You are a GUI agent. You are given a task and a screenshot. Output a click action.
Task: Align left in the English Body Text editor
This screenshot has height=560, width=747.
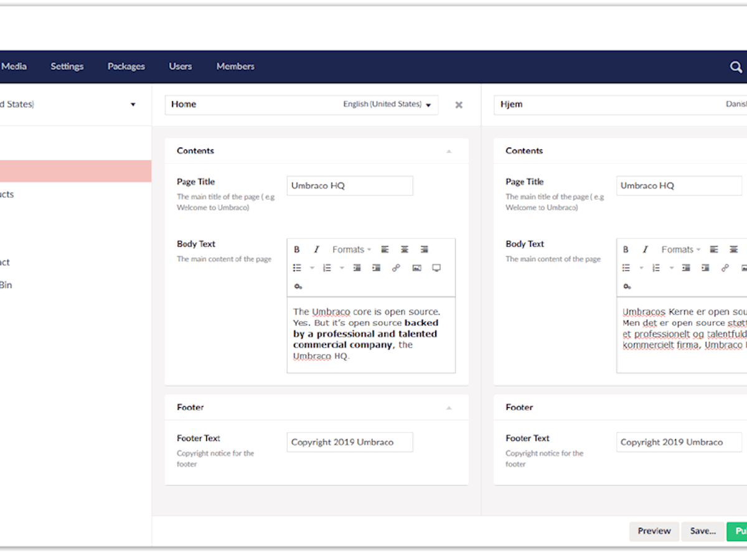(385, 250)
